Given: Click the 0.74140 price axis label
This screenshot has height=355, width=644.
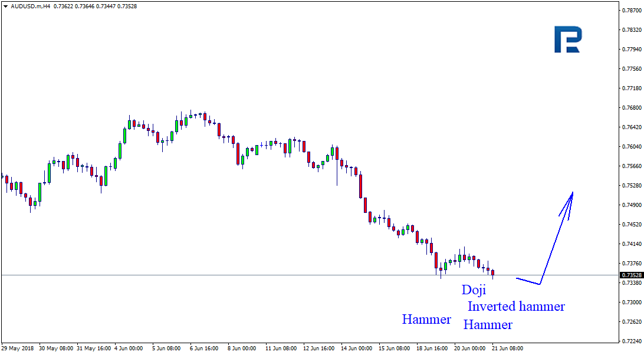Looking at the screenshot, I should coord(630,244).
